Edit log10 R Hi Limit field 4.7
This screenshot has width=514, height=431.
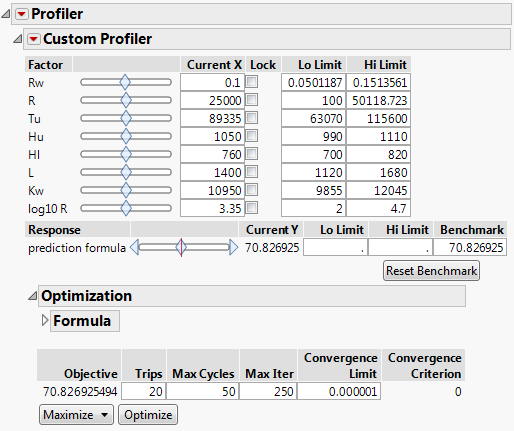click(378, 208)
